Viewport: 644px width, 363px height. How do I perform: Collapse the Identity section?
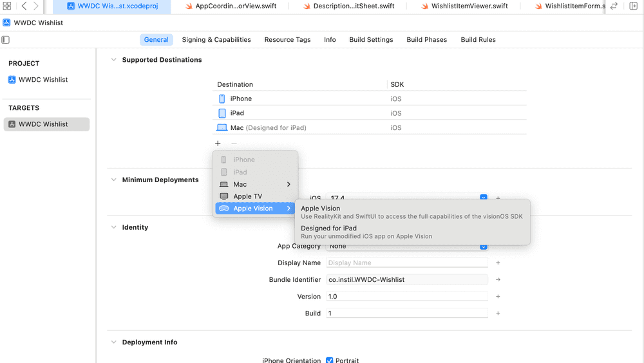click(x=114, y=227)
